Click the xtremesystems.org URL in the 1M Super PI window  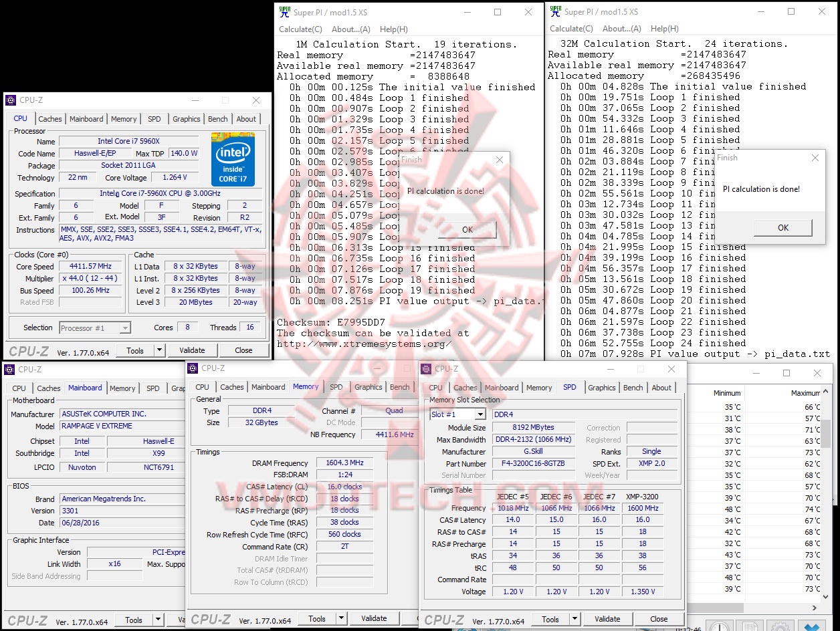(364, 344)
